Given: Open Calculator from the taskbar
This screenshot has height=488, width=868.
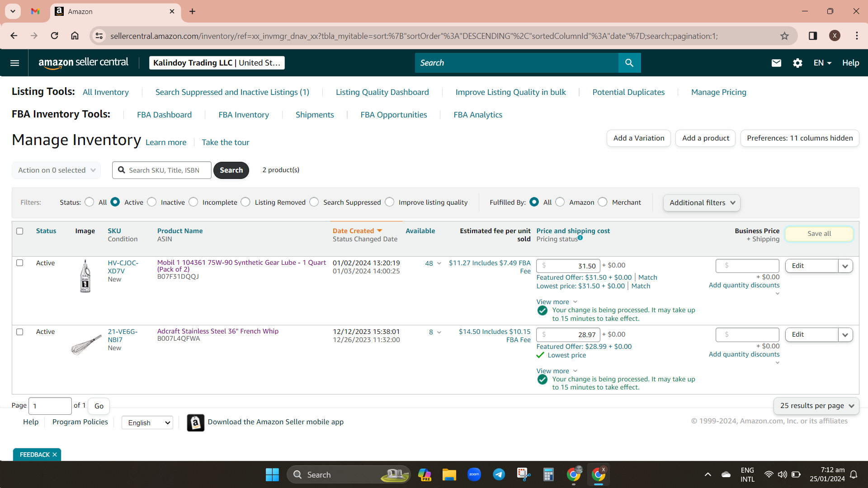Looking at the screenshot, I should 548,475.
